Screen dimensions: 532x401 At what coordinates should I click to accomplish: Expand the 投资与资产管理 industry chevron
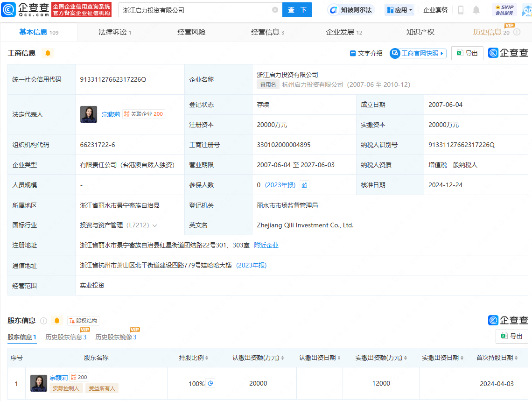[155, 225]
